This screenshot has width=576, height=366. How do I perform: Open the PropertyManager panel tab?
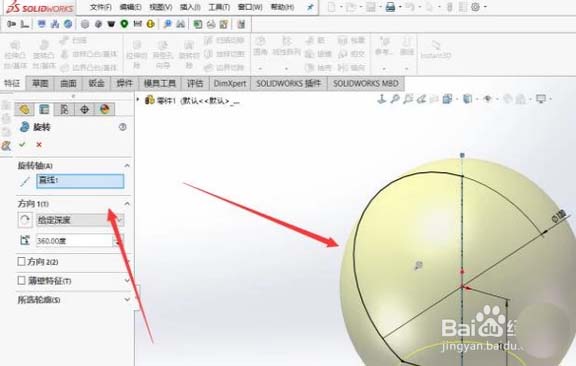click(x=44, y=109)
